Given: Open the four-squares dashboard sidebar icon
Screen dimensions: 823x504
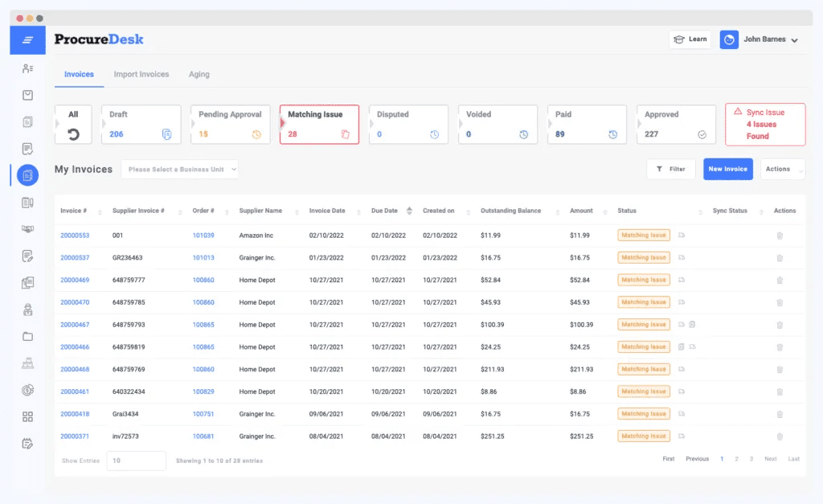Looking at the screenshot, I should click(27, 416).
